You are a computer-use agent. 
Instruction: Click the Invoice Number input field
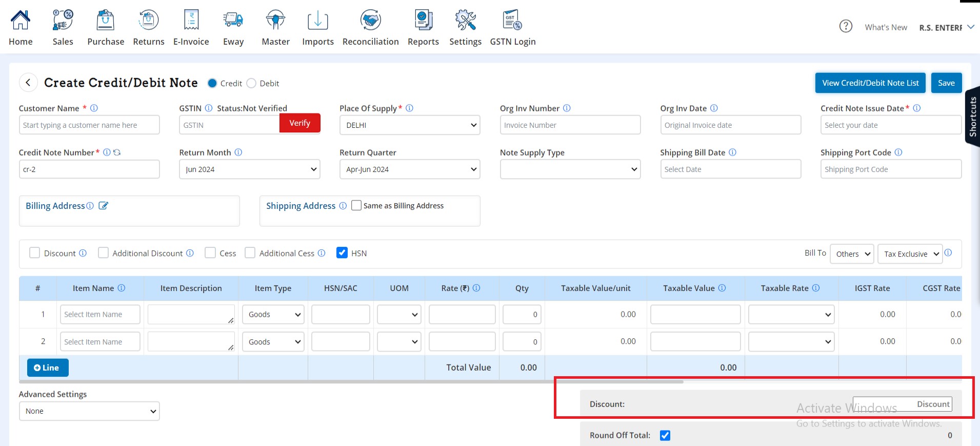[x=570, y=125]
